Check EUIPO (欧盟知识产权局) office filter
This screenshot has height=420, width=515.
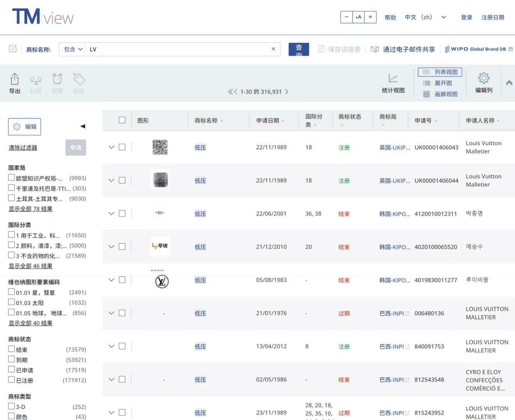(x=12, y=178)
